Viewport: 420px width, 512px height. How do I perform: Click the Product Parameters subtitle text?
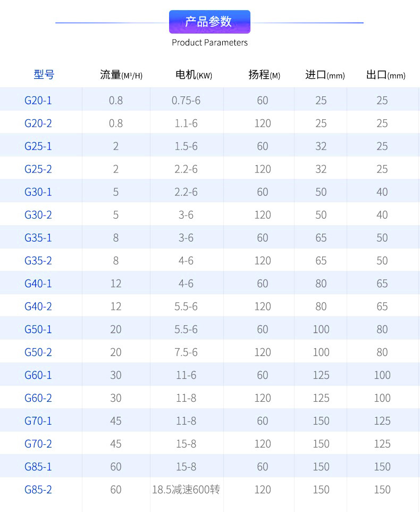point(209,43)
